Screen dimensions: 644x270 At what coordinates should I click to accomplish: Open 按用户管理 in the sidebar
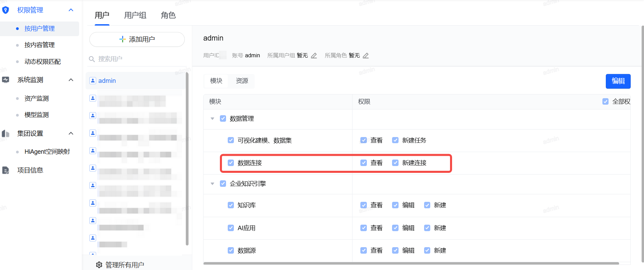pyautogui.click(x=40, y=29)
